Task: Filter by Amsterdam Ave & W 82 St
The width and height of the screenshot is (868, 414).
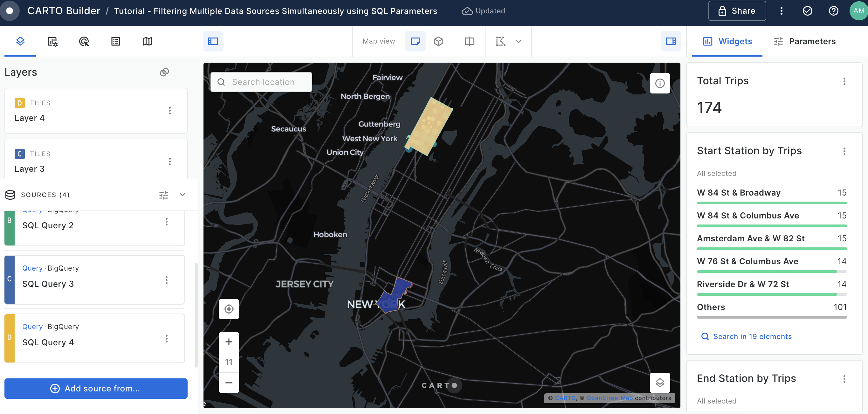Action: click(772, 242)
